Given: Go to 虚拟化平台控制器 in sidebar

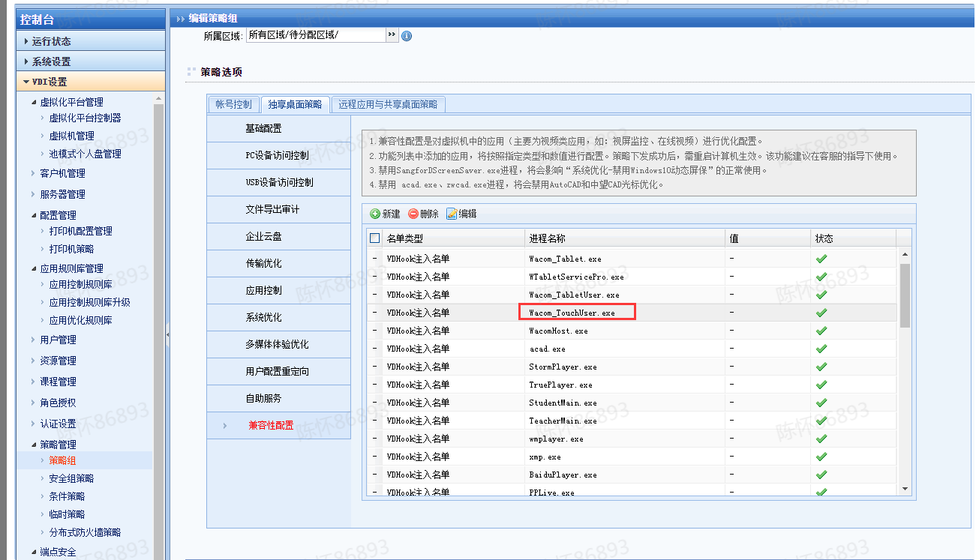Looking at the screenshot, I should point(85,118).
